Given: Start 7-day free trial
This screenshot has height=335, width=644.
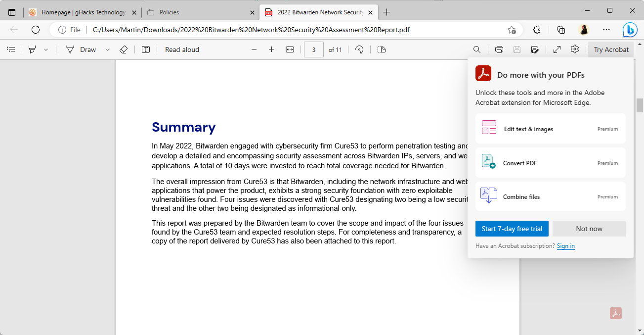Looking at the screenshot, I should [512, 229].
